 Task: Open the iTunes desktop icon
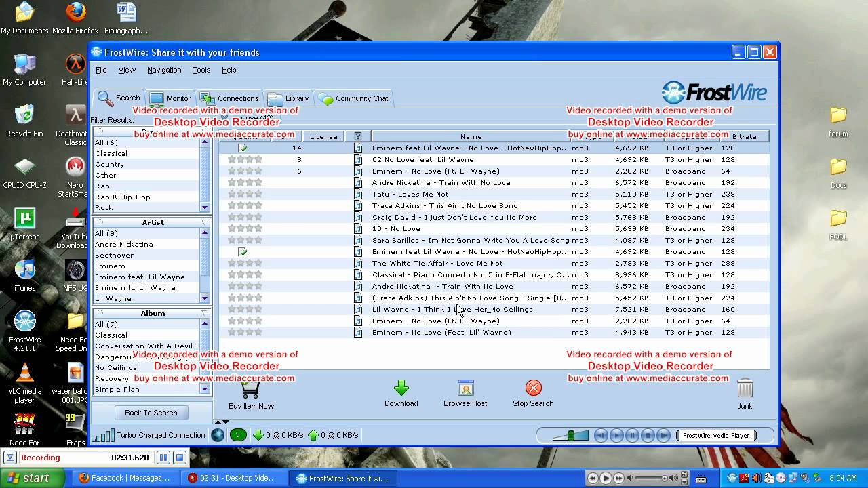(25, 270)
